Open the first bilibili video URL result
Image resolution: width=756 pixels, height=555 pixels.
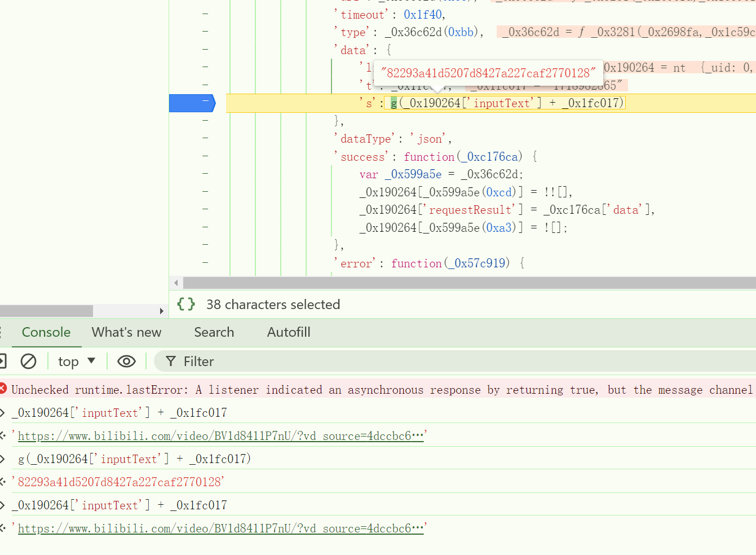click(x=220, y=436)
